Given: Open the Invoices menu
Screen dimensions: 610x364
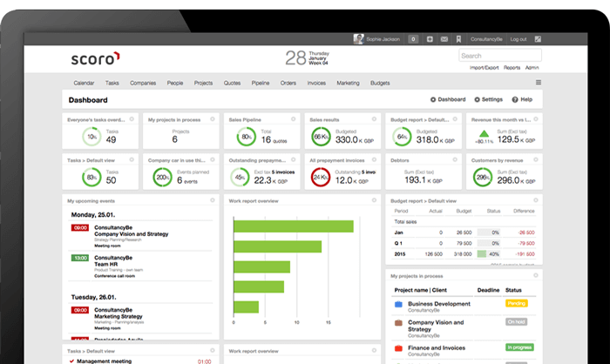Looking at the screenshot, I should pos(316,83).
